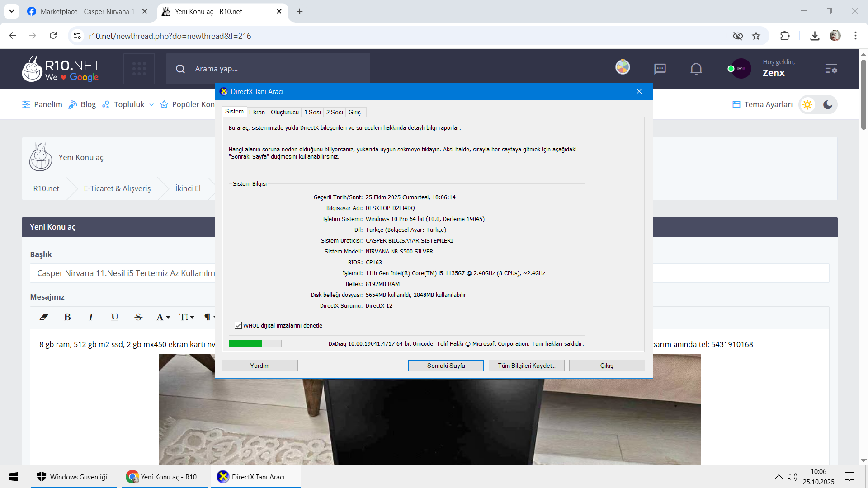Open the notifications bell icon

tap(696, 69)
